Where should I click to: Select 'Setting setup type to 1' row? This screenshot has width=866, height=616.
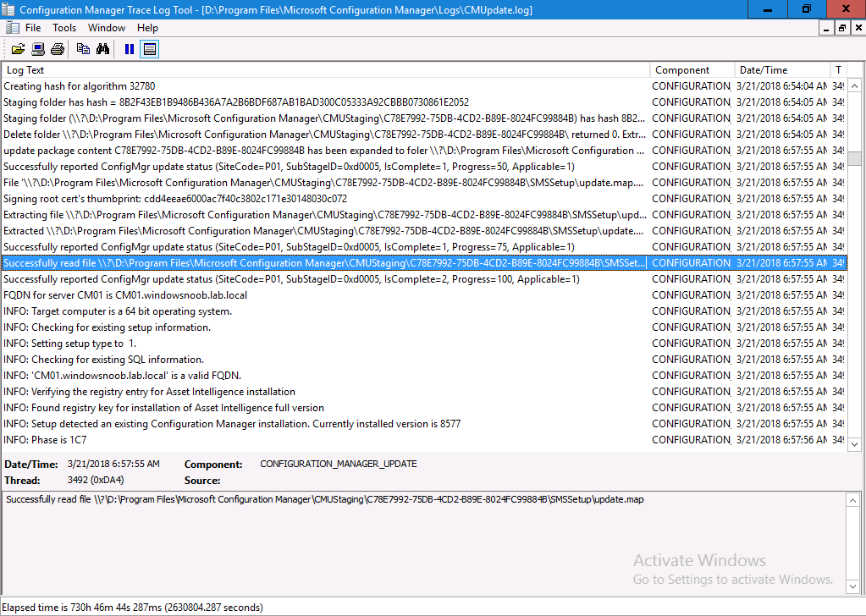(424, 344)
